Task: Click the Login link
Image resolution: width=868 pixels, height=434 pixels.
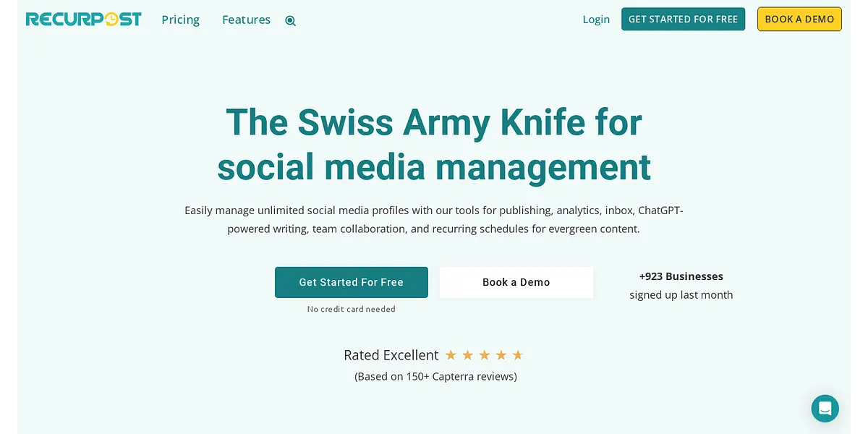Action: pyautogui.click(x=596, y=20)
